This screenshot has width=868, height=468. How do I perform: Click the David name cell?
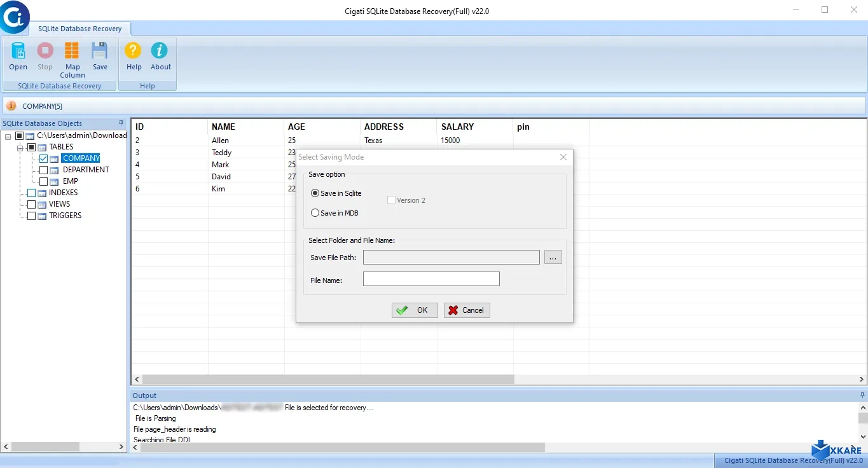click(x=246, y=177)
